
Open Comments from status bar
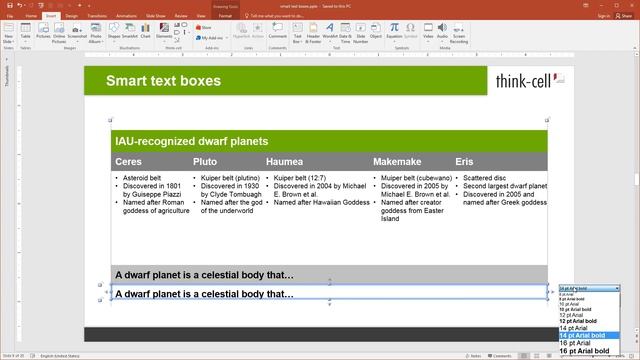(x=500, y=356)
